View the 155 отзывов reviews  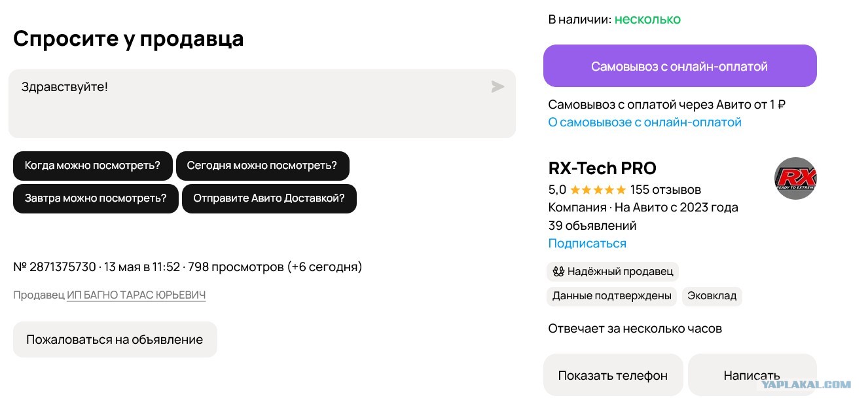666,190
